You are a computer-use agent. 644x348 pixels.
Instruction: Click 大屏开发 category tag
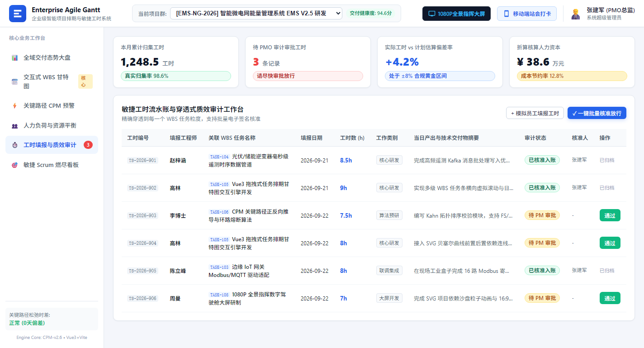389,298
